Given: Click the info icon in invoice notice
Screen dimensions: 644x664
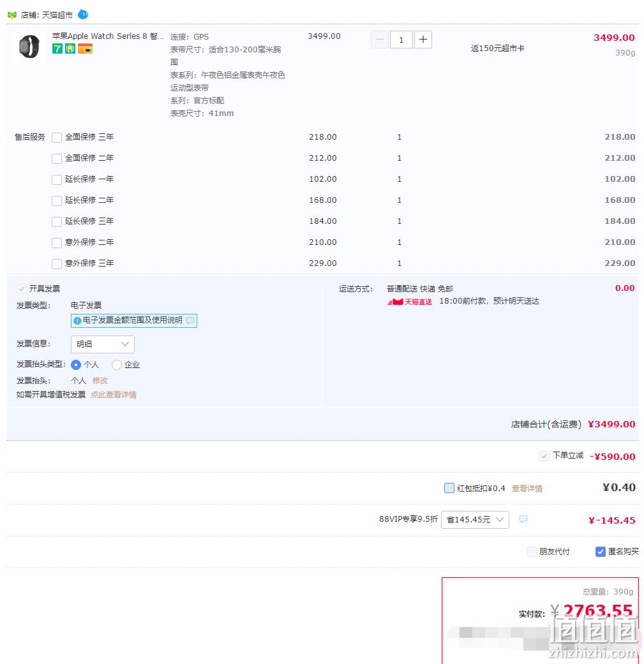Looking at the screenshot, I should coord(77,321).
